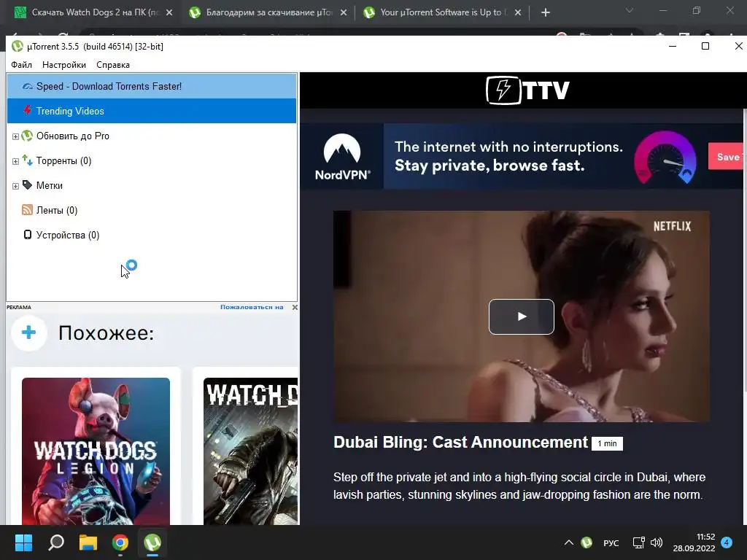The width and height of the screenshot is (747, 560).
Task: Click µTorrent taskbar icon
Action: coord(152,542)
